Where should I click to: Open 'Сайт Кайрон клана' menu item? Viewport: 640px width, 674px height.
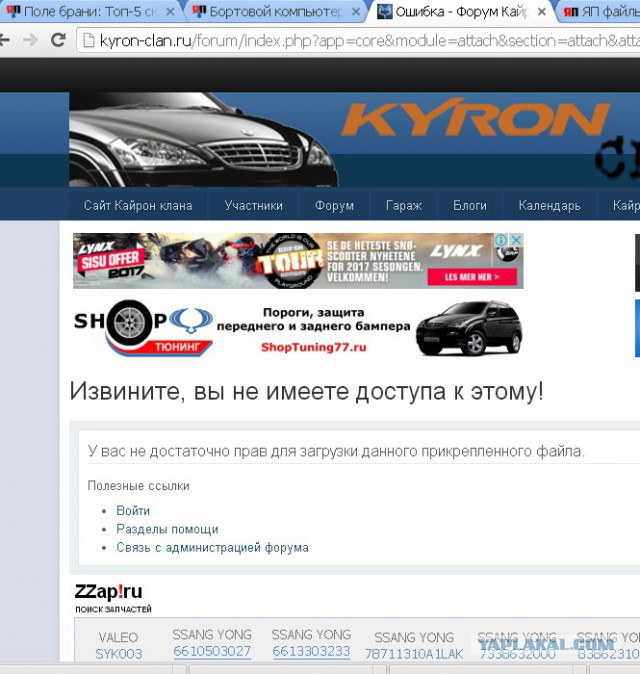coord(138,205)
